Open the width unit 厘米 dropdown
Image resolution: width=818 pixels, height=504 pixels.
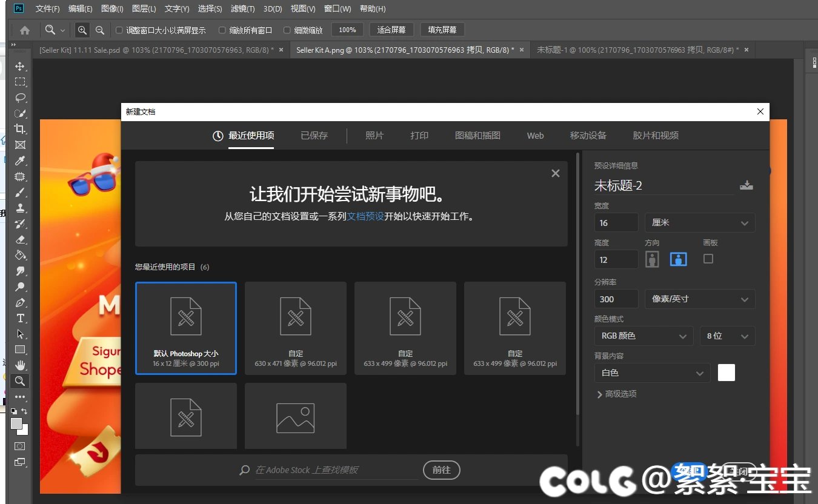[699, 222]
